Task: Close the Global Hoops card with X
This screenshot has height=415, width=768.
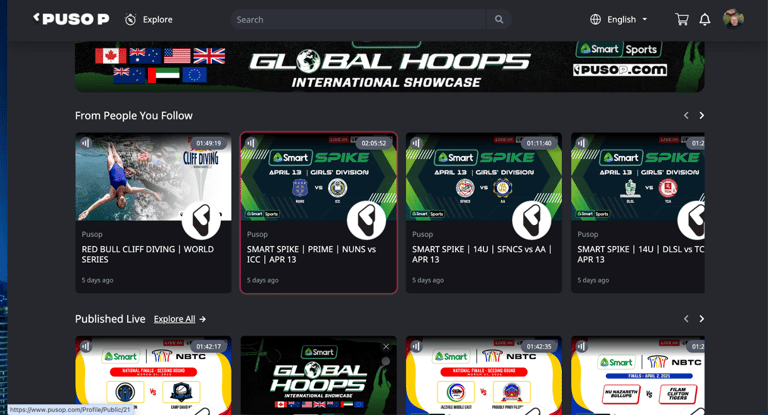Action: 386,346
